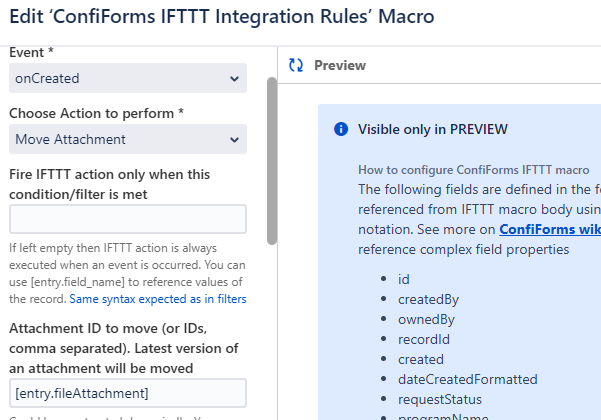Click the refresh Preview icon
Viewport: 601px width, 420px height.
click(295, 65)
